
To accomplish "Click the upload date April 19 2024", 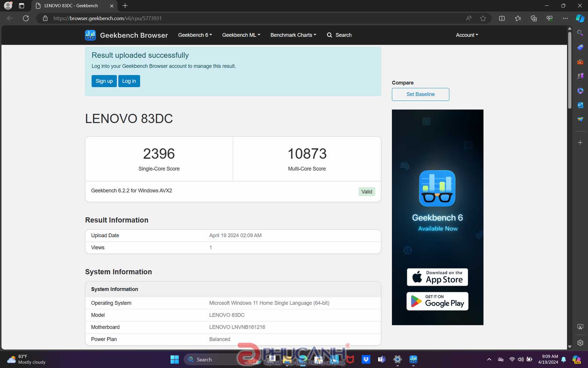I will [x=235, y=235].
